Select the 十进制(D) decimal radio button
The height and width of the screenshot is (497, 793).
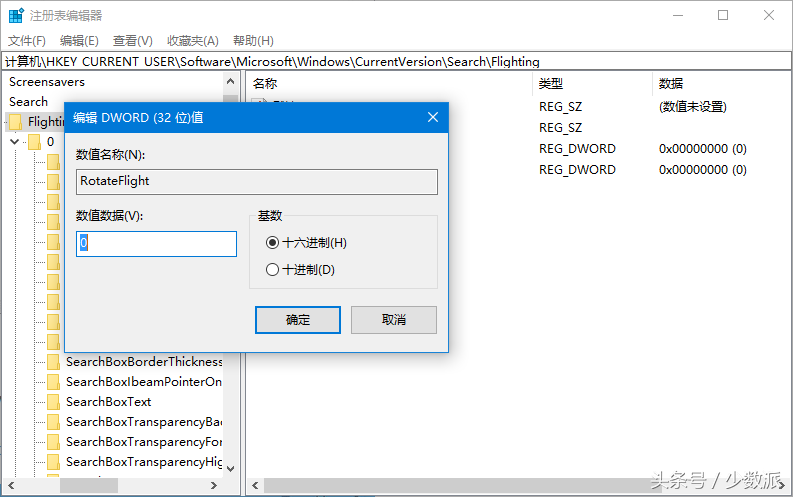click(273, 269)
